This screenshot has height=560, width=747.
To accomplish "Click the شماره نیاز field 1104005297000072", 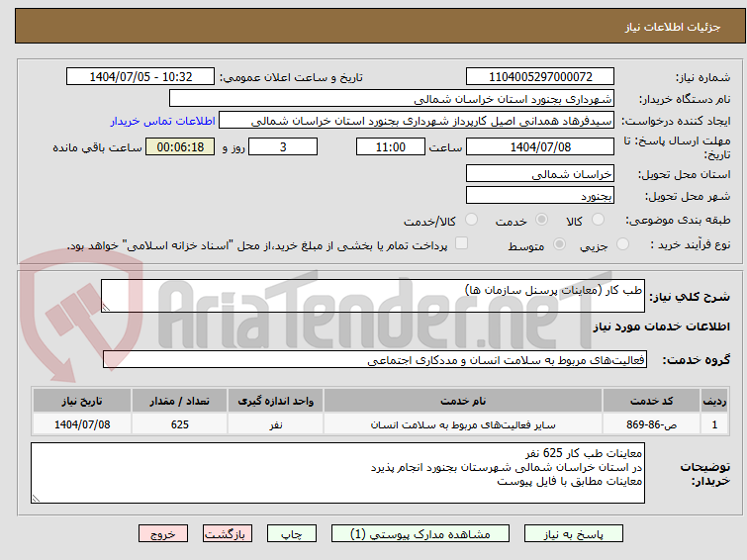I will pos(540,77).
